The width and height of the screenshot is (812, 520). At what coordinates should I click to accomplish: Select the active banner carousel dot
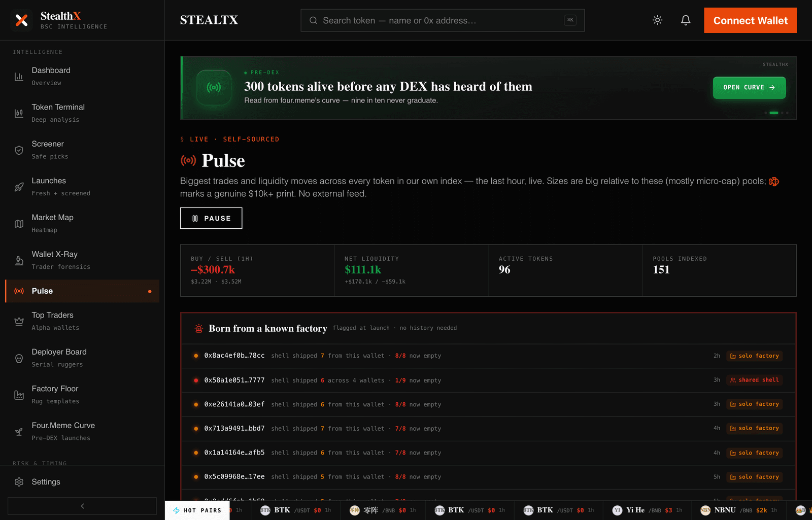[774, 113]
